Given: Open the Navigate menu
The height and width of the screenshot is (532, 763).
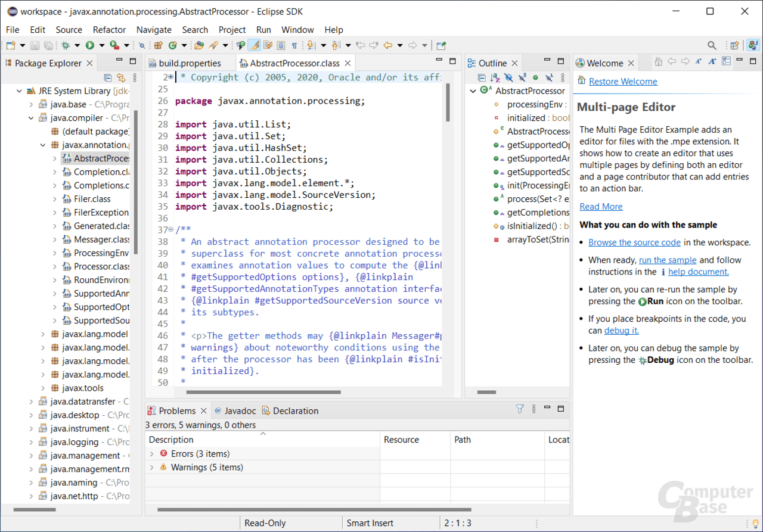Looking at the screenshot, I should [x=154, y=30].
